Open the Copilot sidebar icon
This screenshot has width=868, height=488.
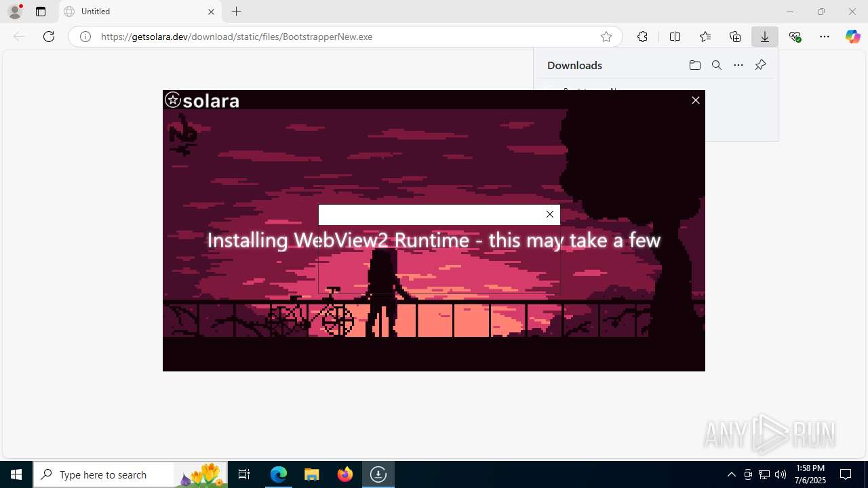point(853,37)
